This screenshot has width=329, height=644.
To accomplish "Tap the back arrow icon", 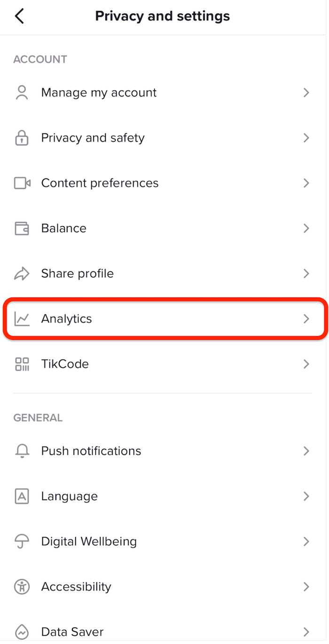I will click(19, 16).
